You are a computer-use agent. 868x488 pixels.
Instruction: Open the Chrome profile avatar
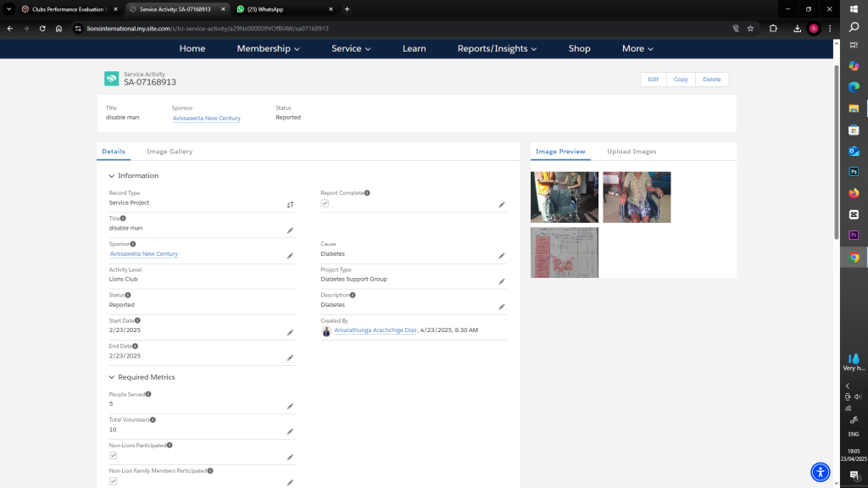click(813, 28)
